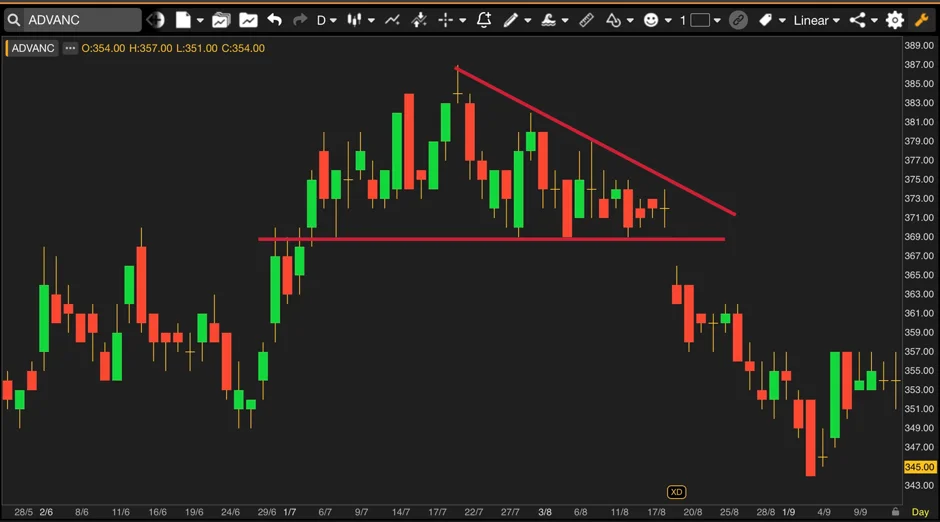Viewport: 940px width, 522px height.
Task: Expand the chart type dropdown arrow
Action: 371,21
